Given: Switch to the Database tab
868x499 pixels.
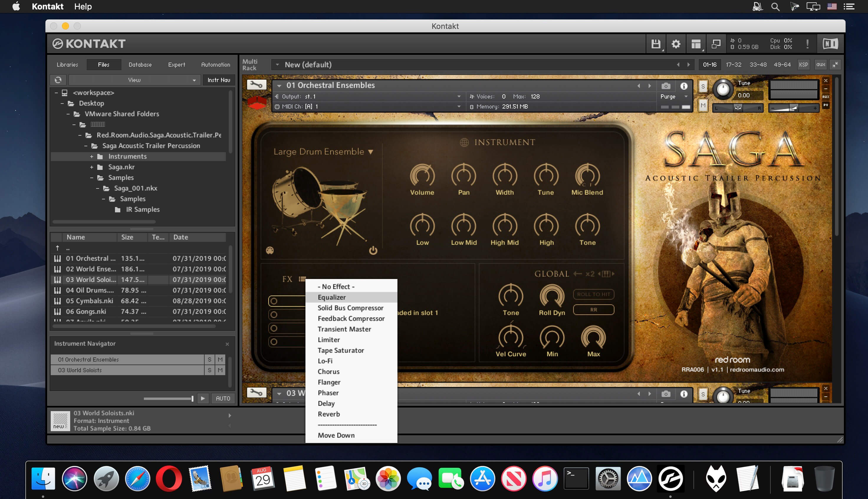Looking at the screenshot, I should (140, 64).
